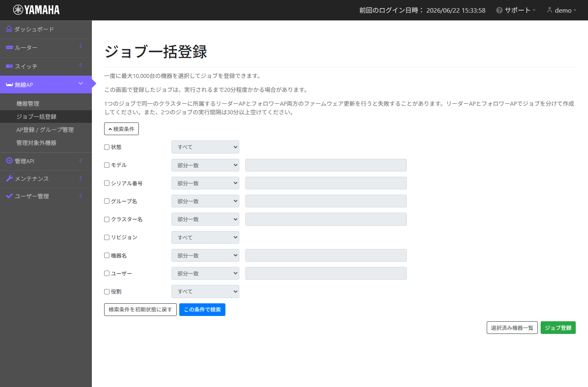The image size is (588, 387).
Task: Expand the ユーザー管理 sidebar chevron
Action: pyautogui.click(x=80, y=196)
